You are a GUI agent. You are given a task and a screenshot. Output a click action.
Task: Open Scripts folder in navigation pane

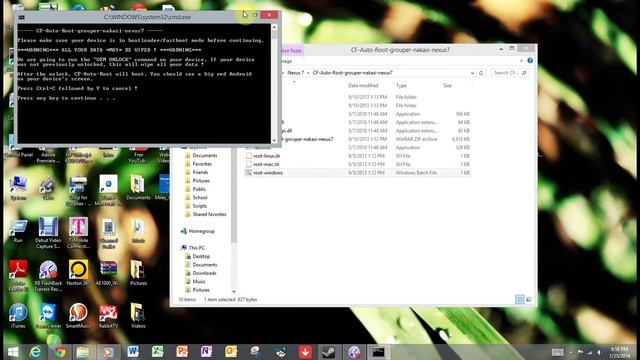(x=200, y=206)
